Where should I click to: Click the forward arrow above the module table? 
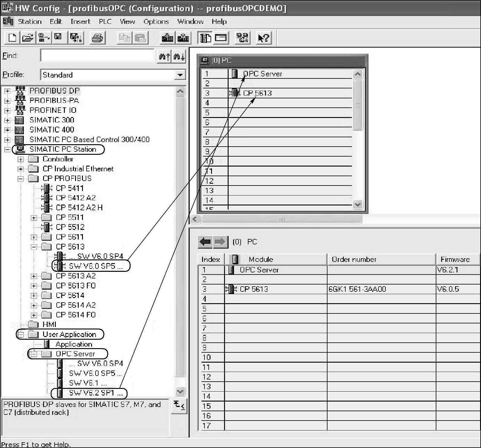coord(220,242)
